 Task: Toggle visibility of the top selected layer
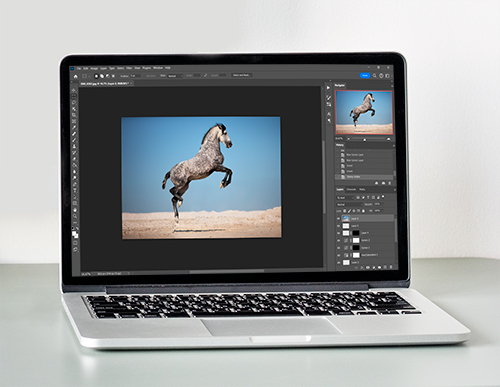338,219
